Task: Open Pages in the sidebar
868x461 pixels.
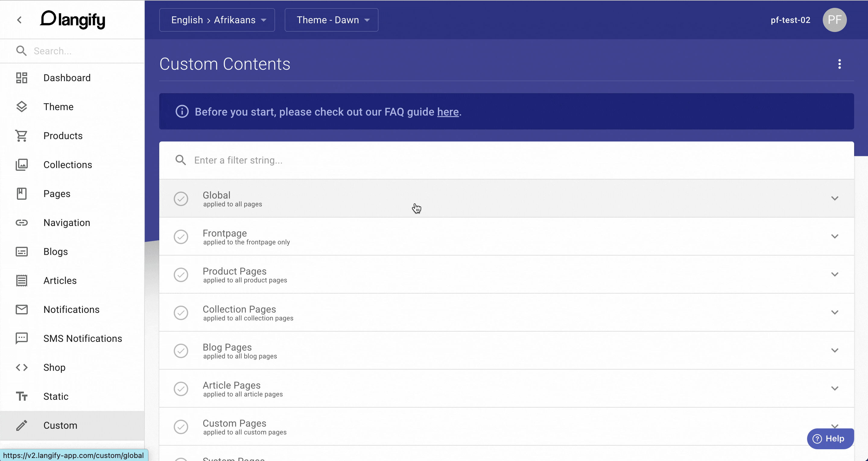Action: 72,194
